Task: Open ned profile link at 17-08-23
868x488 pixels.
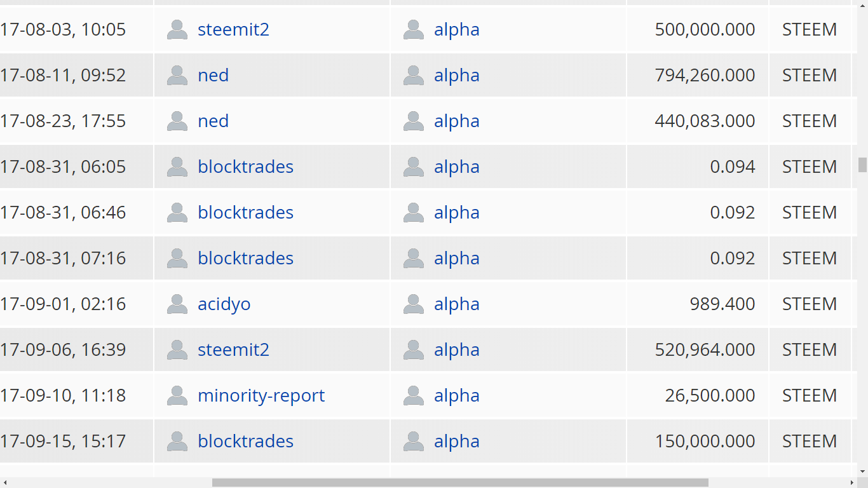Action: pos(213,121)
